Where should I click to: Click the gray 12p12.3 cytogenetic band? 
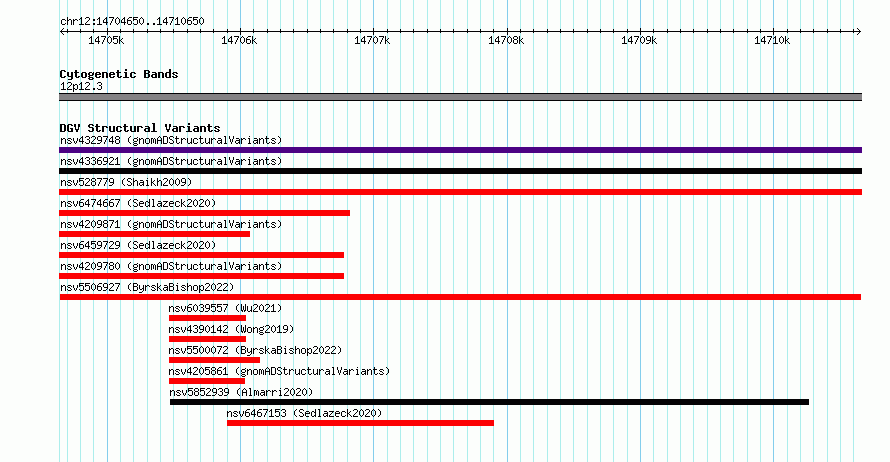pos(460,97)
